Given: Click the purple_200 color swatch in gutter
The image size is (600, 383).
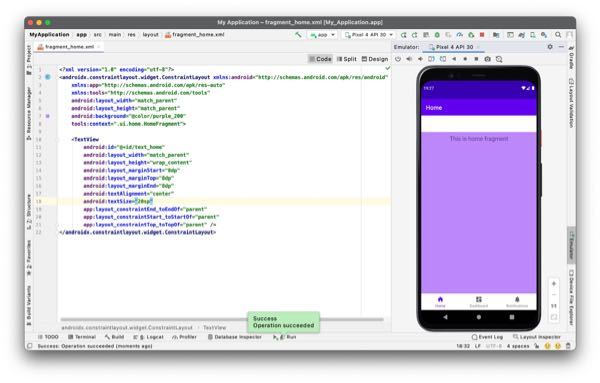Looking at the screenshot, I should [x=48, y=116].
